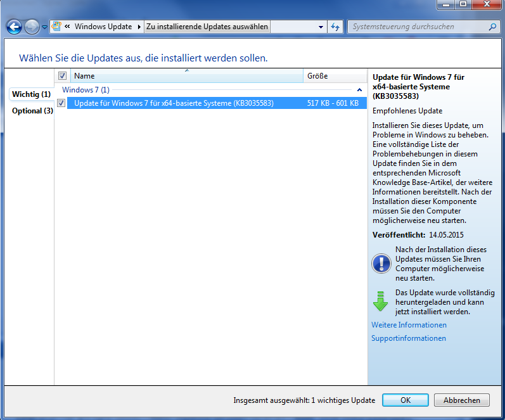Refresh the page with refresh arrows icon
The image size is (505, 420).
point(335,27)
